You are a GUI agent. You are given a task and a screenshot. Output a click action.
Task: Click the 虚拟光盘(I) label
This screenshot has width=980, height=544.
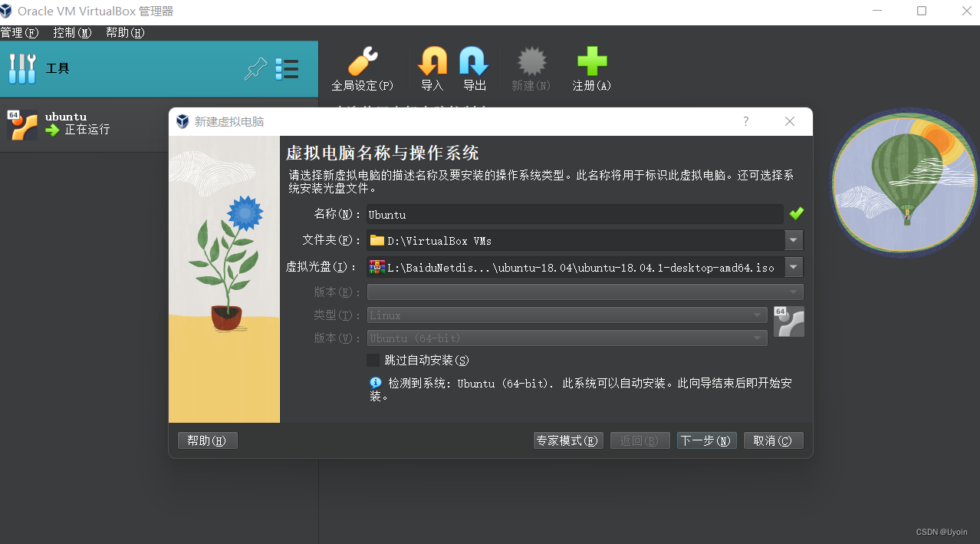coord(321,267)
